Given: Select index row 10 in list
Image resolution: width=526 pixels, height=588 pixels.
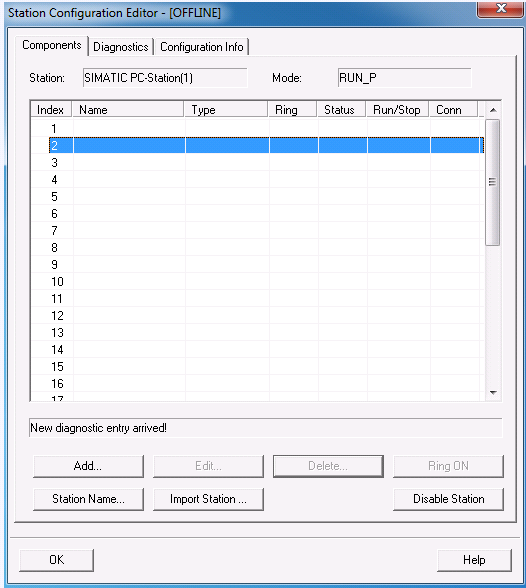Looking at the screenshot, I should tap(257, 281).
